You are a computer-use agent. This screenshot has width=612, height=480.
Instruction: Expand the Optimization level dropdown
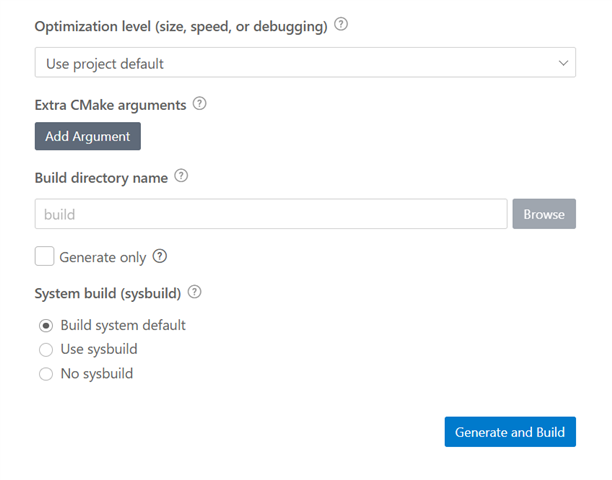coord(305,62)
